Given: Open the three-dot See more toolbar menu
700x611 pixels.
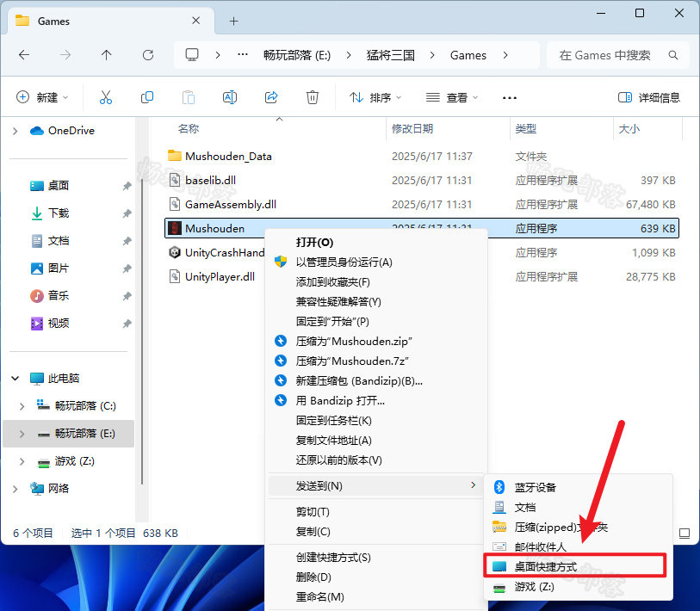Looking at the screenshot, I should (510, 98).
